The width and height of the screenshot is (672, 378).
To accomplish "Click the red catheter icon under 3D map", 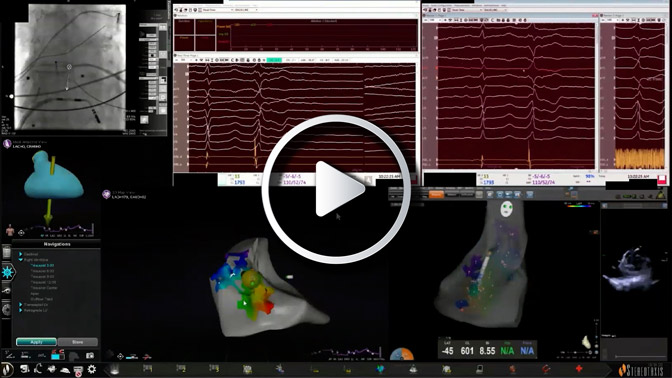I will click(147, 356).
